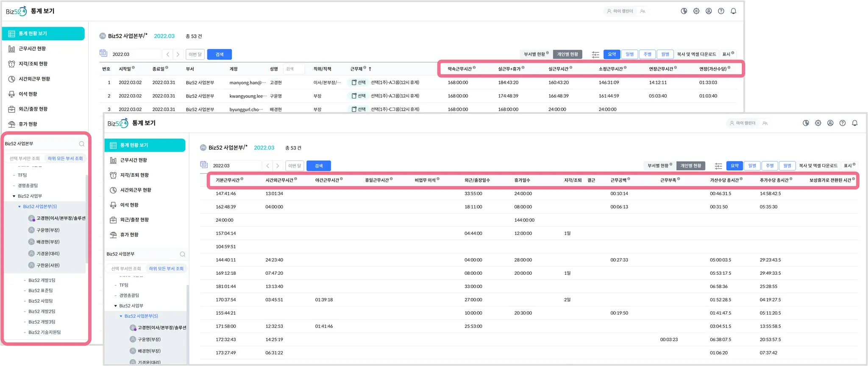Open settings gear in the rear window header

[x=696, y=11]
